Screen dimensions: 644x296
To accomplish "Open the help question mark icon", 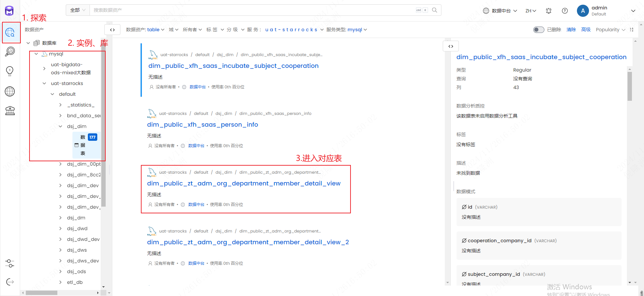I will [x=565, y=11].
